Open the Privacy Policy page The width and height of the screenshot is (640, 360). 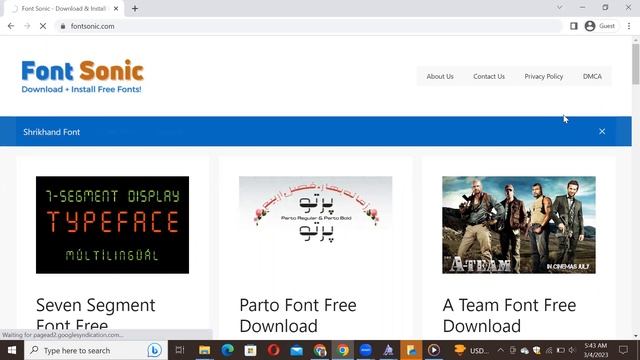pos(544,76)
